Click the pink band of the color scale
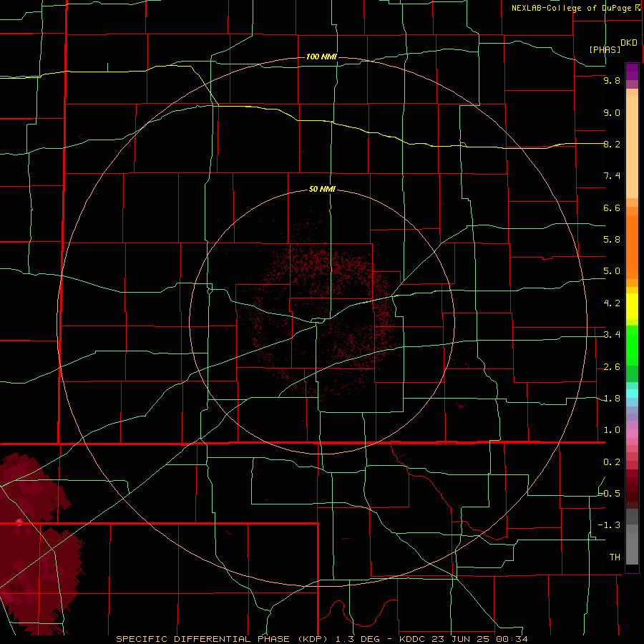 [632, 434]
